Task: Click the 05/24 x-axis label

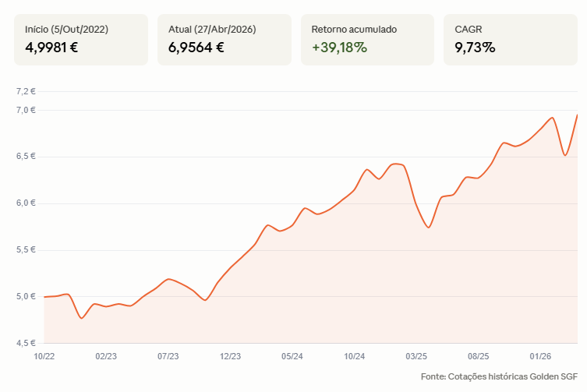Action: [x=292, y=356]
